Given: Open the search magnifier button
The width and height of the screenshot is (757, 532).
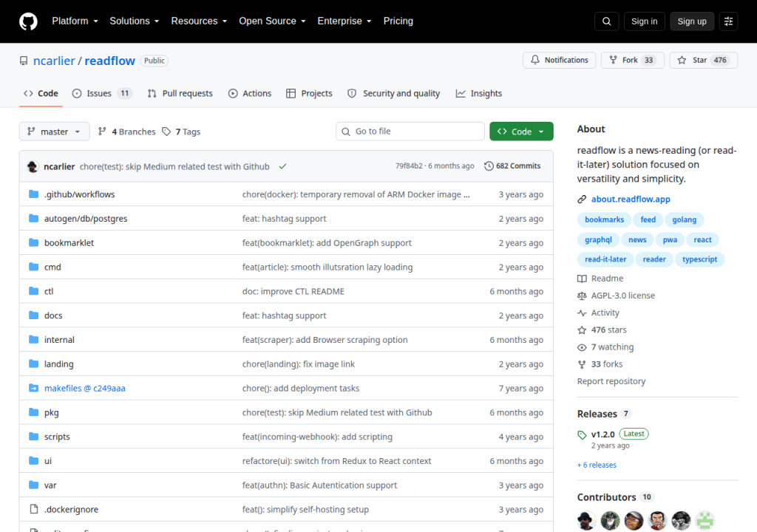Looking at the screenshot, I should pos(607,21).
